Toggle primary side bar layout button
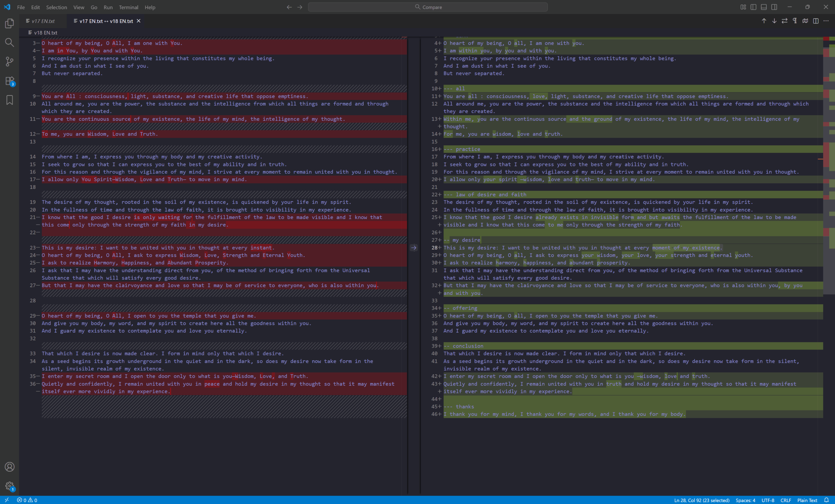Screen dimensions: 835x504 753,7
